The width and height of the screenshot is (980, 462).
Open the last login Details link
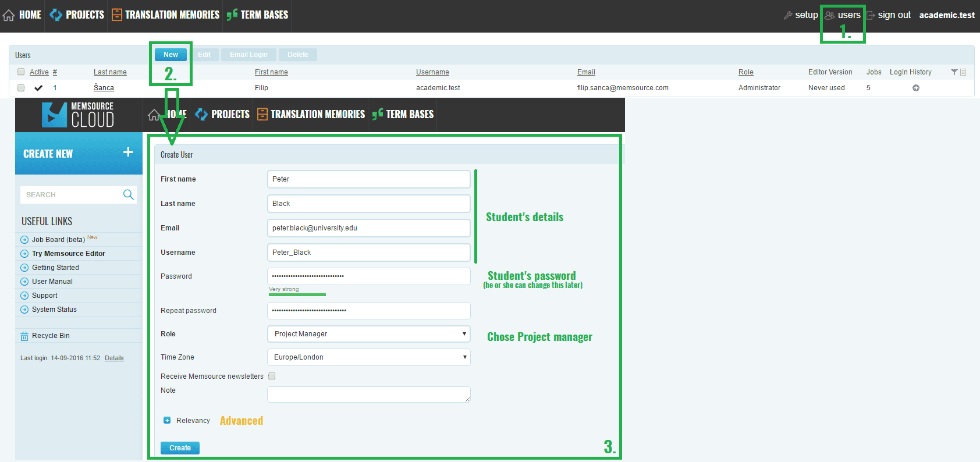point(114,358)
